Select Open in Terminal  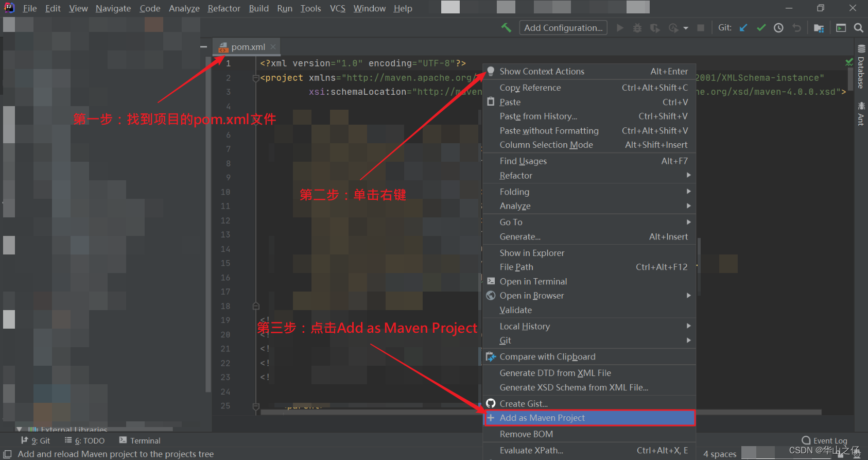pos(589,281)
